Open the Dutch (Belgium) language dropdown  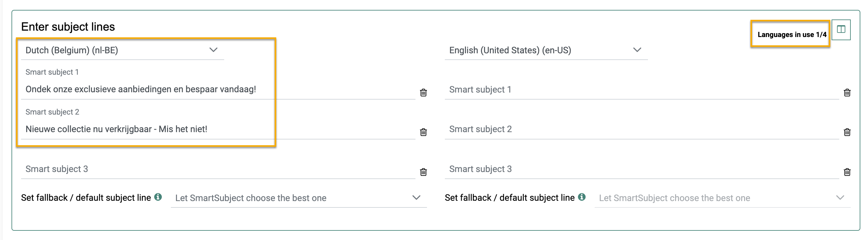pos(122,50)
